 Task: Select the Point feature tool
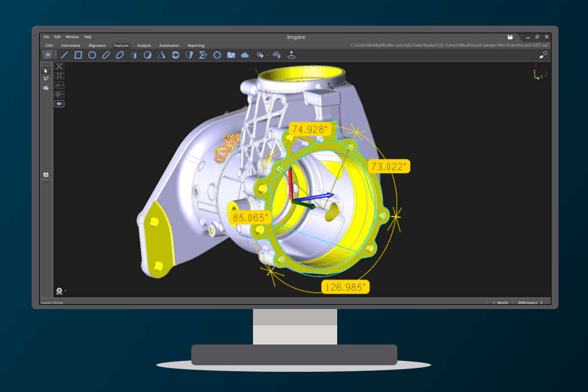(48, 55)
